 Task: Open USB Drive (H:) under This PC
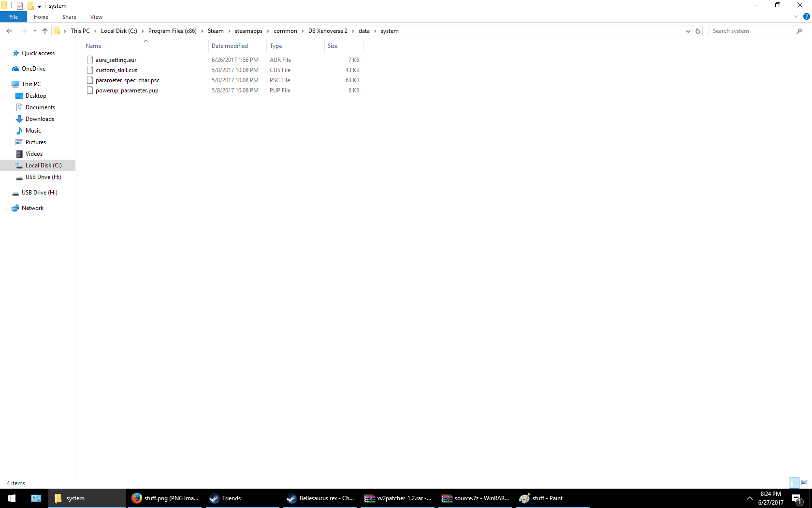(43, 177)
